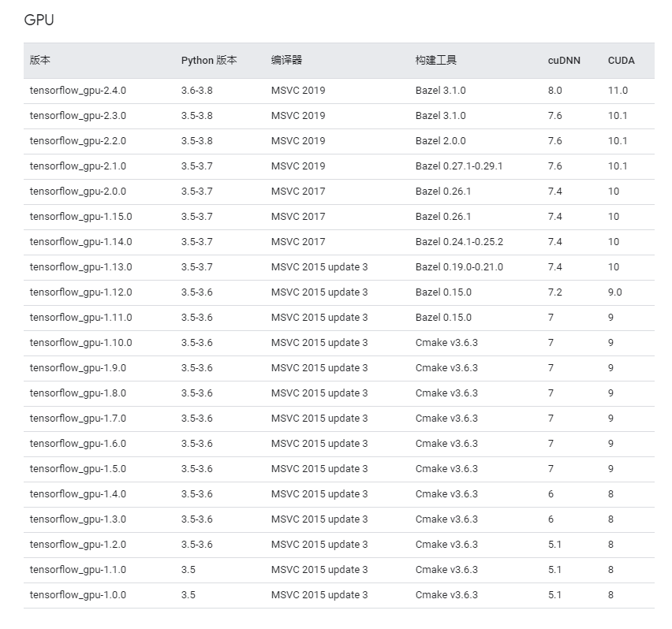The width and height of the screenshot is (672, 629).
Task: Click Bazel 0.27.1-0.29.1 build tool cell
Action: (x=459, y=166)
